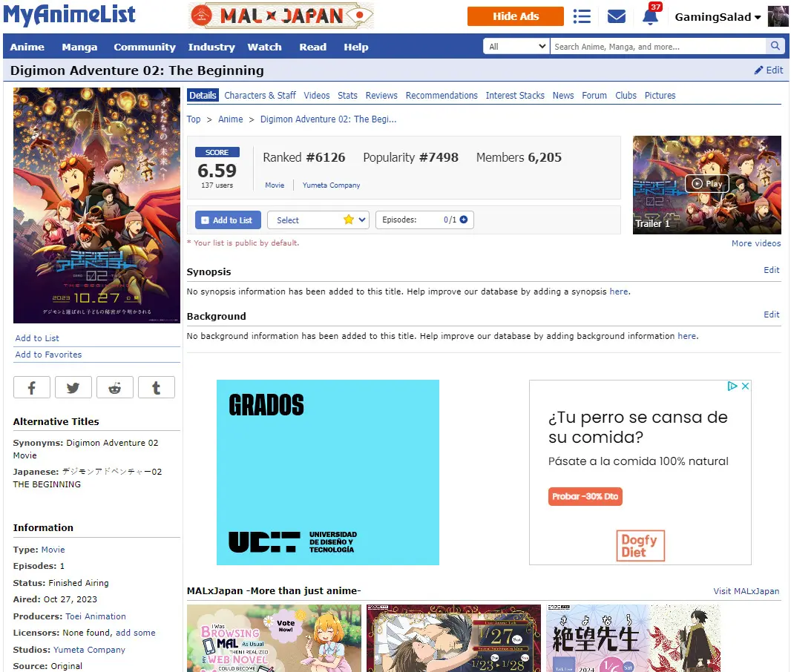Open the Watch menu

(x=264, y=47)
